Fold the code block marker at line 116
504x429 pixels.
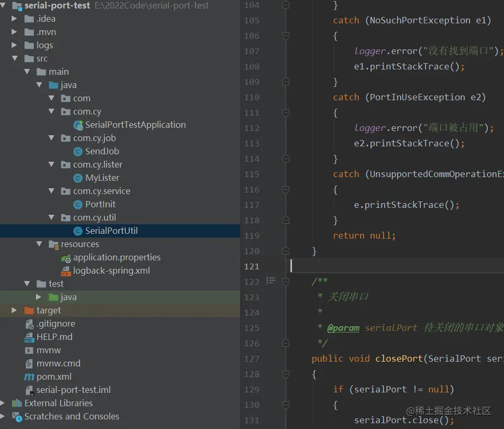point(286,189)
